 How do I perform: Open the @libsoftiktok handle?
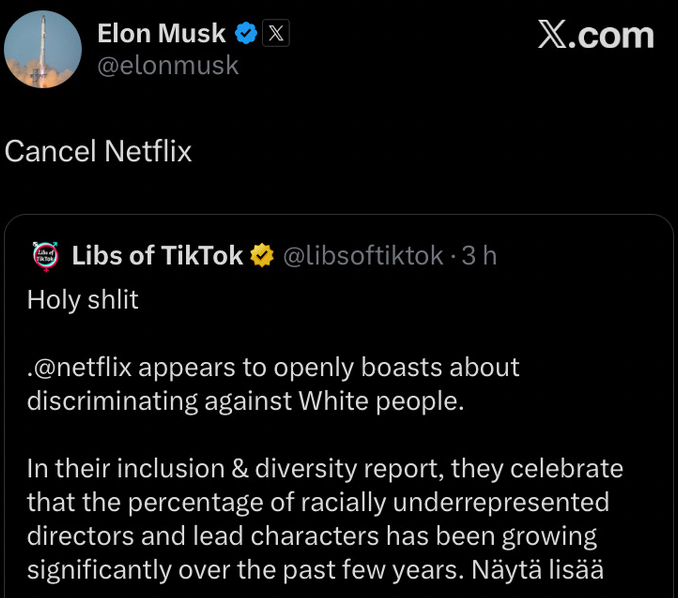(363, 256)
